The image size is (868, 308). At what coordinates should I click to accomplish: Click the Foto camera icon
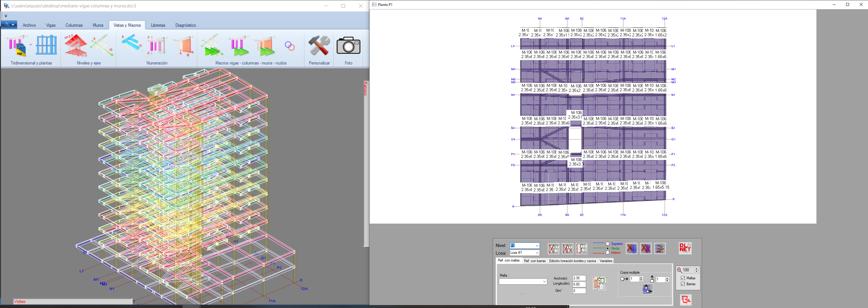[348, 46]
